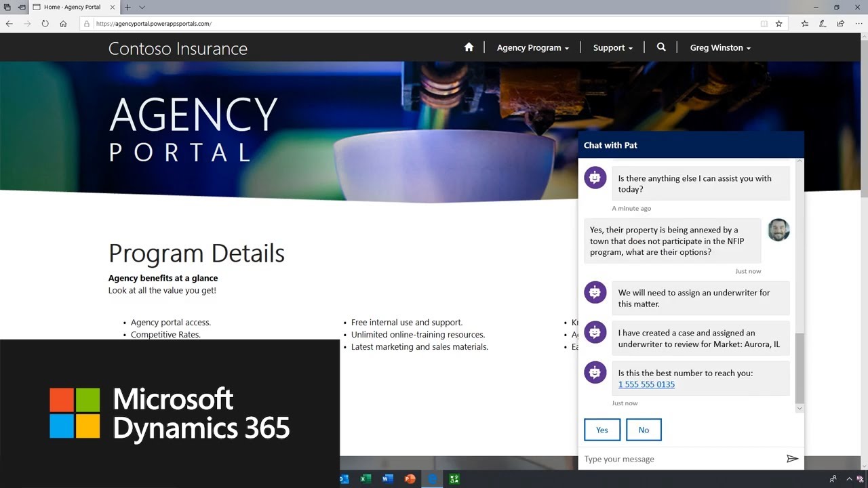Click the 'Program Details' heading
Viewport: 868px width, 488px height.
tap(197, 253)
